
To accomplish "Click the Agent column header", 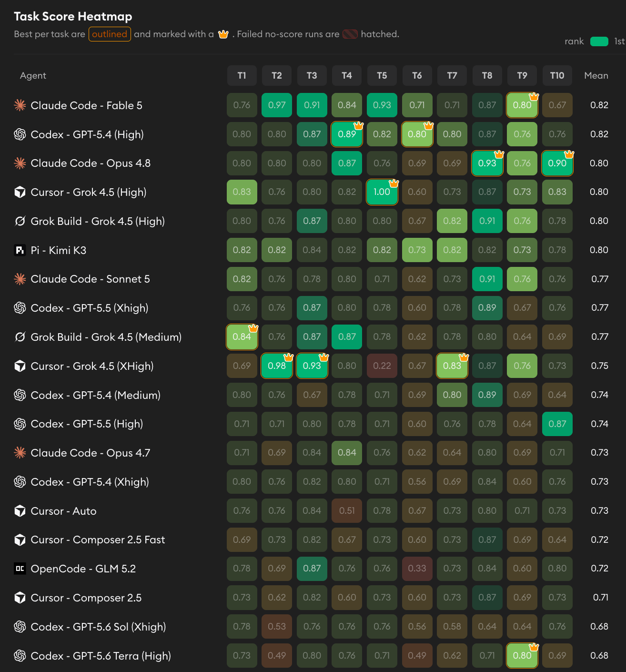I will click(33, 75).
